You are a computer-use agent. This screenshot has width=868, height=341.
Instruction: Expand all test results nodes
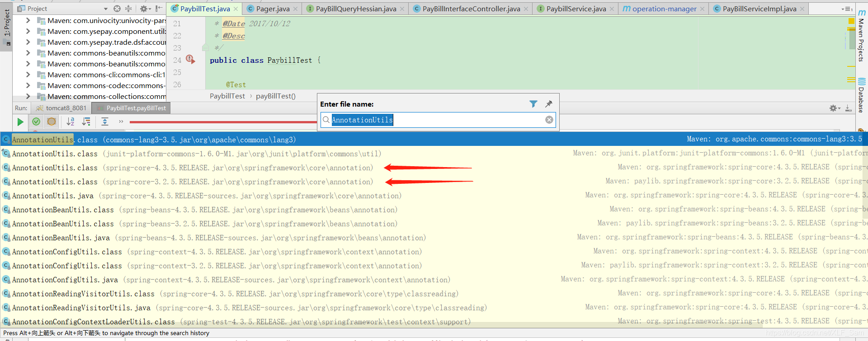coord(105,121)
